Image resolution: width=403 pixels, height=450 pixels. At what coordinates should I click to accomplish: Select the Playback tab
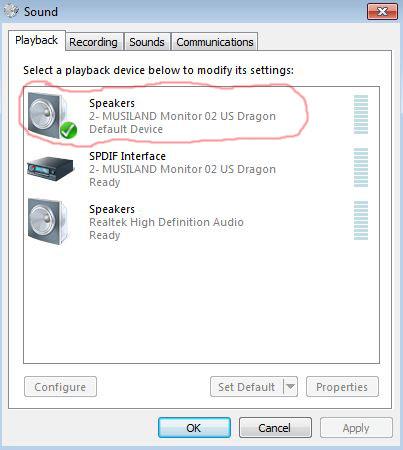(x=37, y=40)
